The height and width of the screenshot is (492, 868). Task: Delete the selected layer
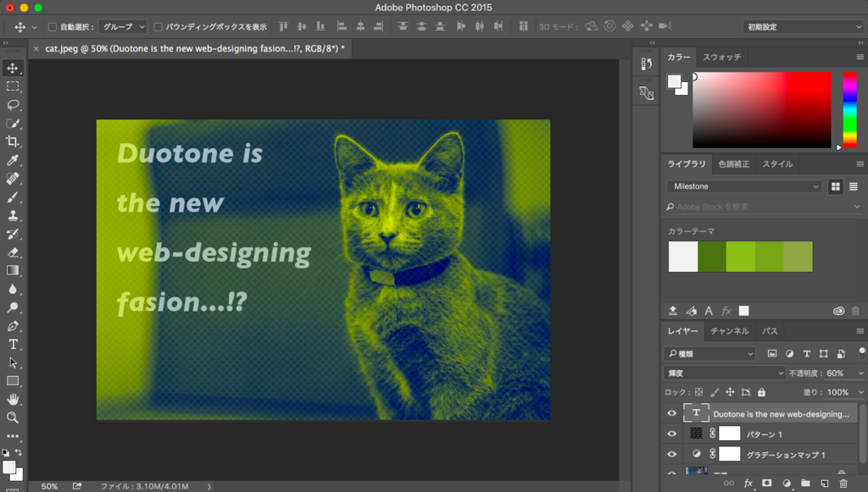pyautogui.click(x=843, y=484)
